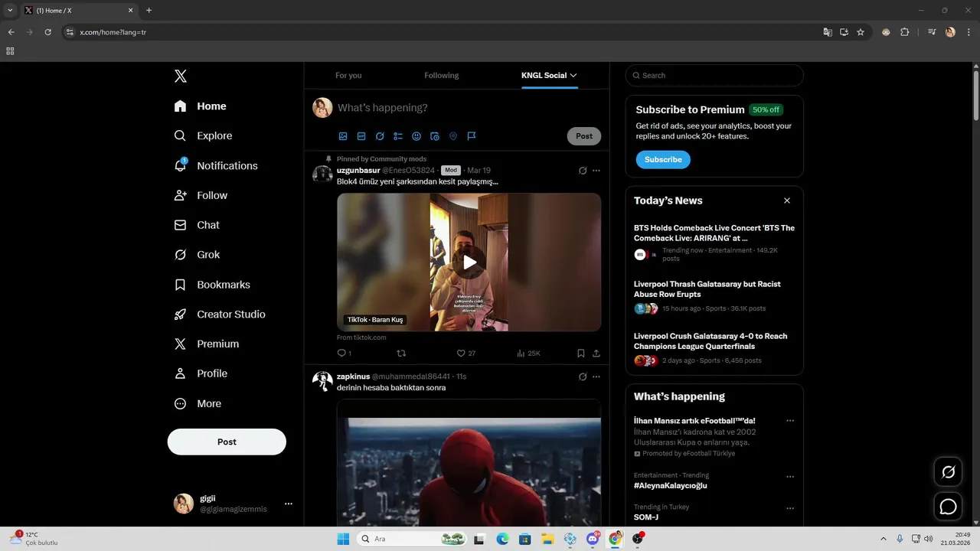Click the flag icon in composer toolbar
The image size is (980, 551).
472,136
